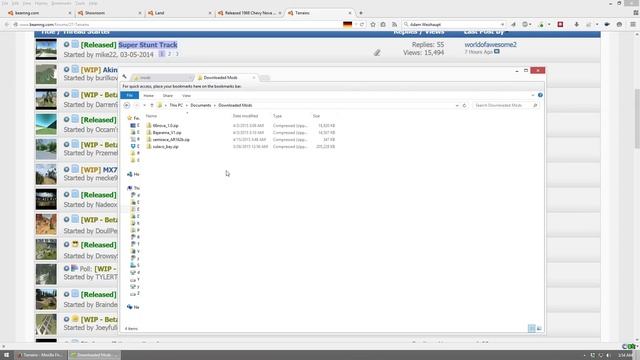Open the Home ribbon tab in Explorer
This screenshot has height=360, width=640.
click(149, 96)
